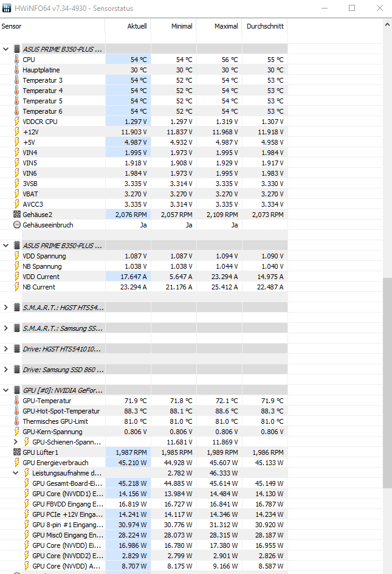Collapse the first ASUS PRIME B350-PLUS group
This screenshot has width=392, height=574.
(6, 49)
